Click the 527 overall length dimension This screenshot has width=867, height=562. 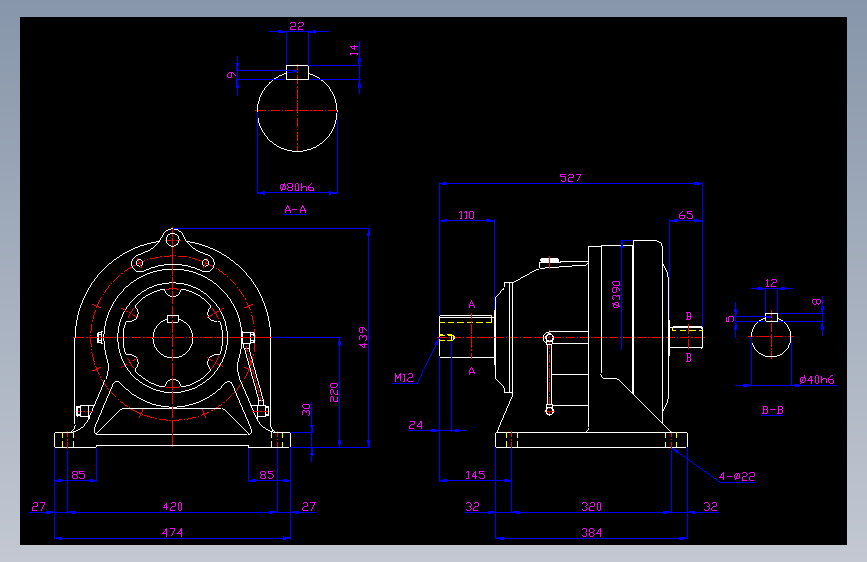point(570,178)
